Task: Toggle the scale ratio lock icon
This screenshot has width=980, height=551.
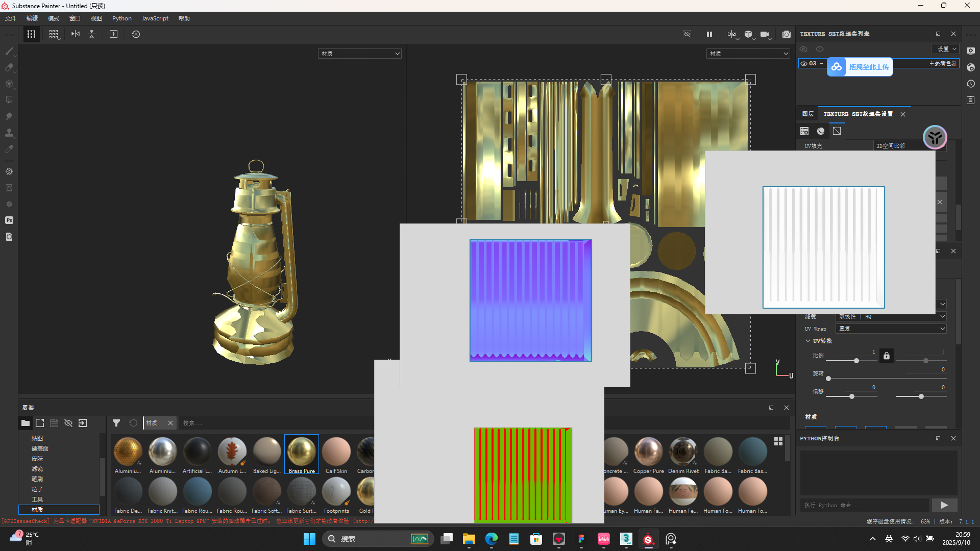Action: tap(887, 356)
